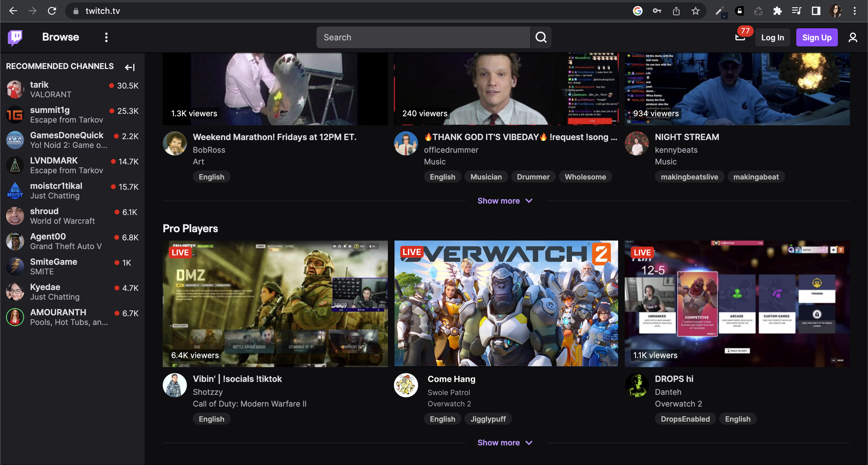Open the browser extensions puzzle icon
868x465 pixels.
point(777,11)
